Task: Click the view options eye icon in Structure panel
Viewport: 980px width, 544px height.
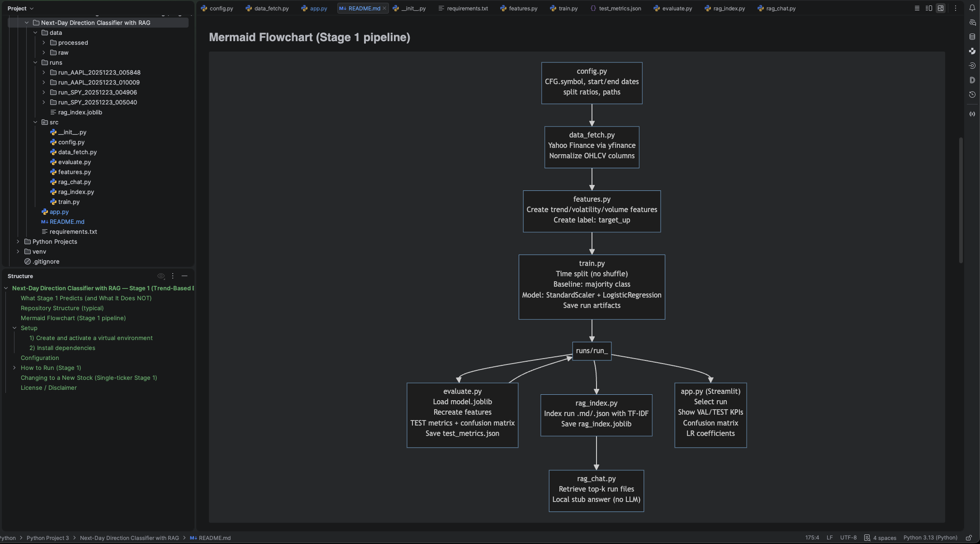Action: point(161,276)
